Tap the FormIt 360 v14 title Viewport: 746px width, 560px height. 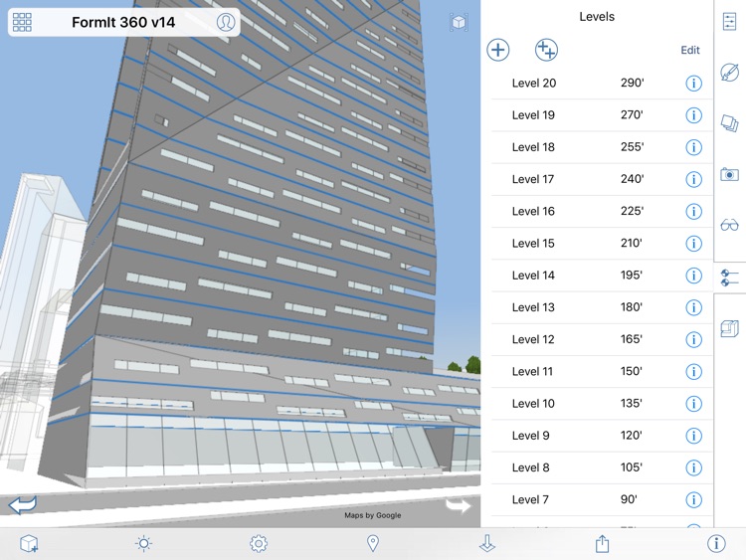[x=123, y=22]
